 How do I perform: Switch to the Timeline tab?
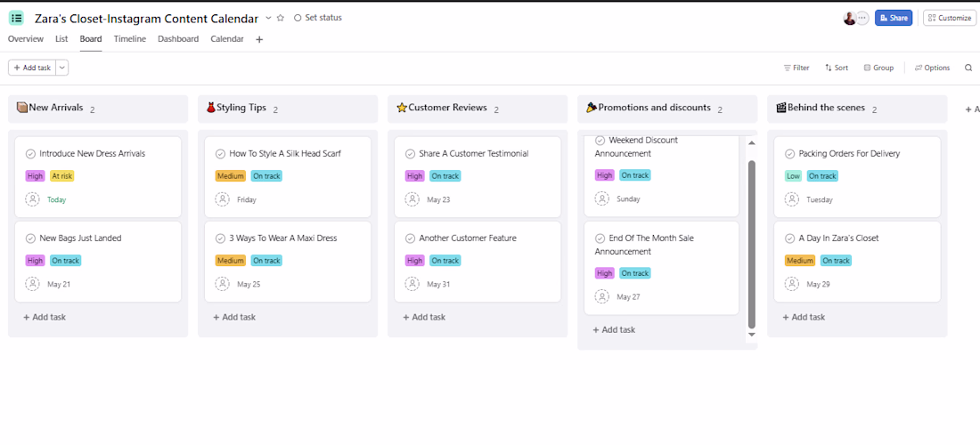pos(130,38)
